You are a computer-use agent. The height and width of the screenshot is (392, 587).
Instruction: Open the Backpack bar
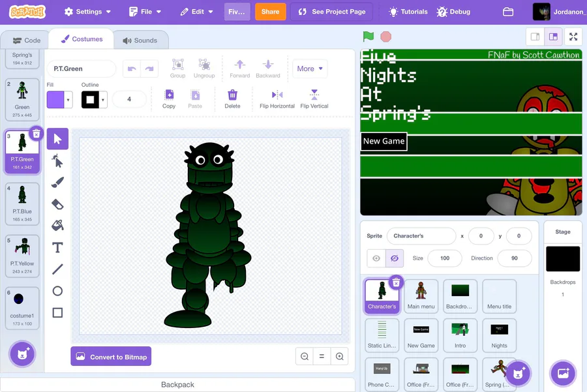pos(177,385)
